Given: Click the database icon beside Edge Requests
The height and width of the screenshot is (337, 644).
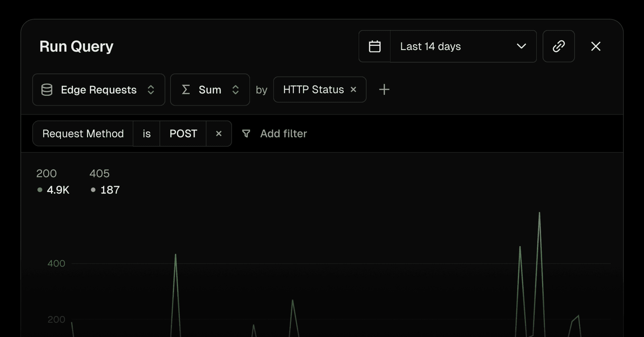Looking at the screenshot, I should coord(47,90).
